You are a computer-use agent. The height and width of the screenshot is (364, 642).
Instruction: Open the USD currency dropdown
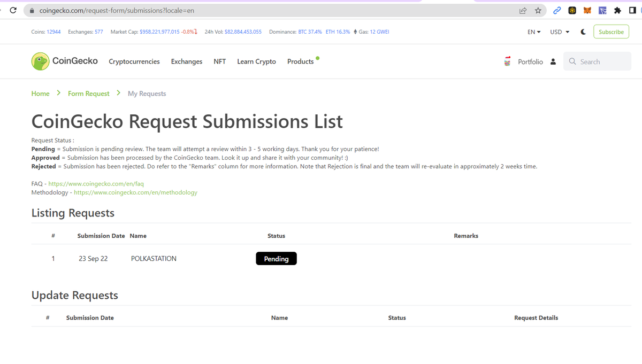tap(560, 32)
